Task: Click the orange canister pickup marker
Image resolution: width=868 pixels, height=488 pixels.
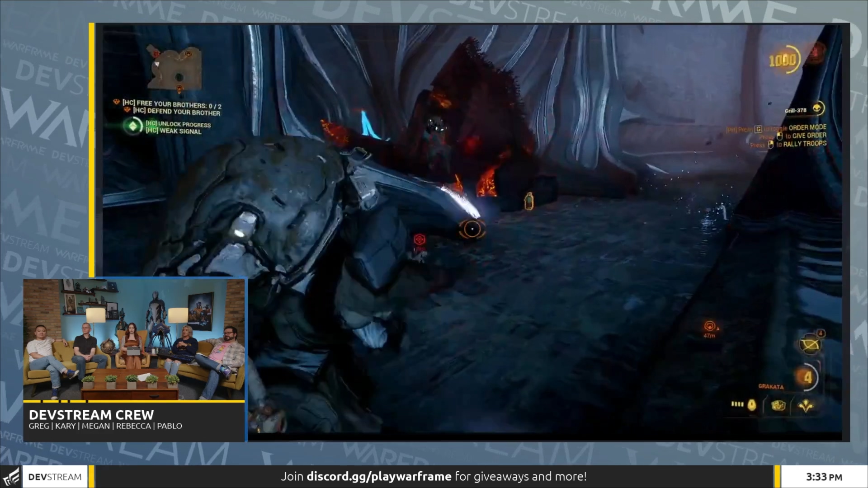Action: 528,202
